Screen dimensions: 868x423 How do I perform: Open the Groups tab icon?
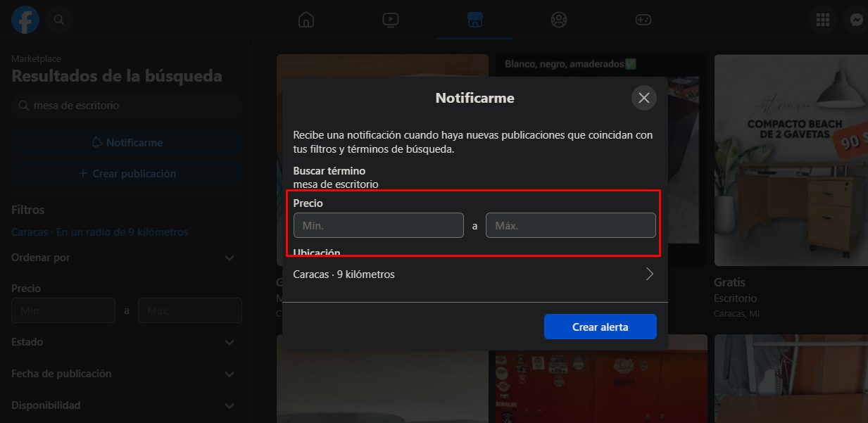point(559,20)
